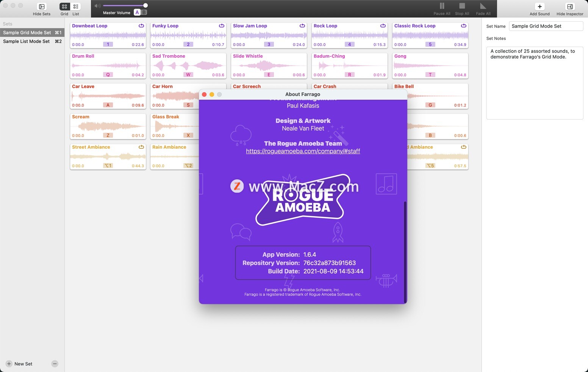Image resolution: width=588 pixels, height=372 pixels.
Task: Switch to List view mode
Action: click(76, 6)
